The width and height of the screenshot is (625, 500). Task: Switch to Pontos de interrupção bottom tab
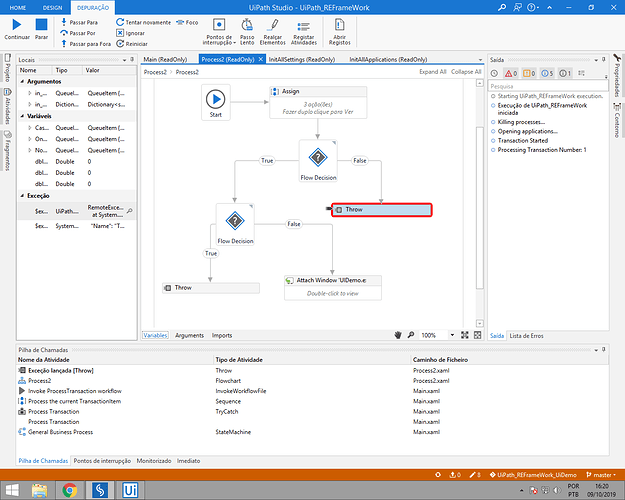[x=102, y=461]
